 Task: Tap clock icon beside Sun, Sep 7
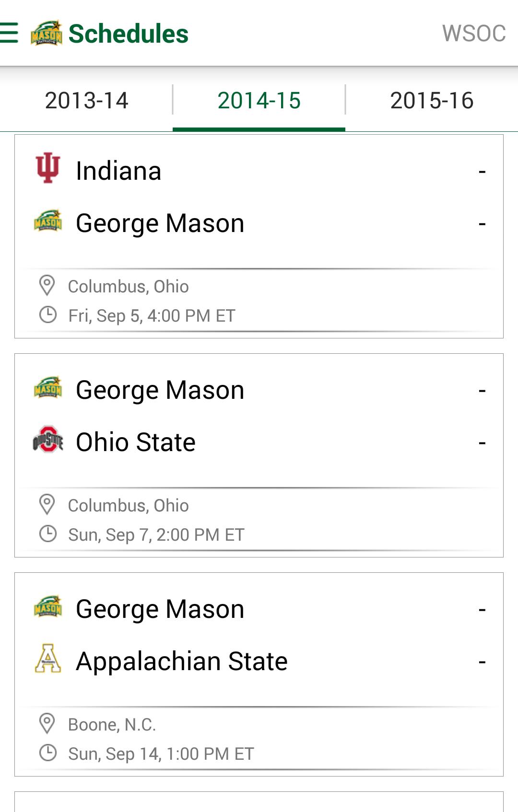point(47,534)
